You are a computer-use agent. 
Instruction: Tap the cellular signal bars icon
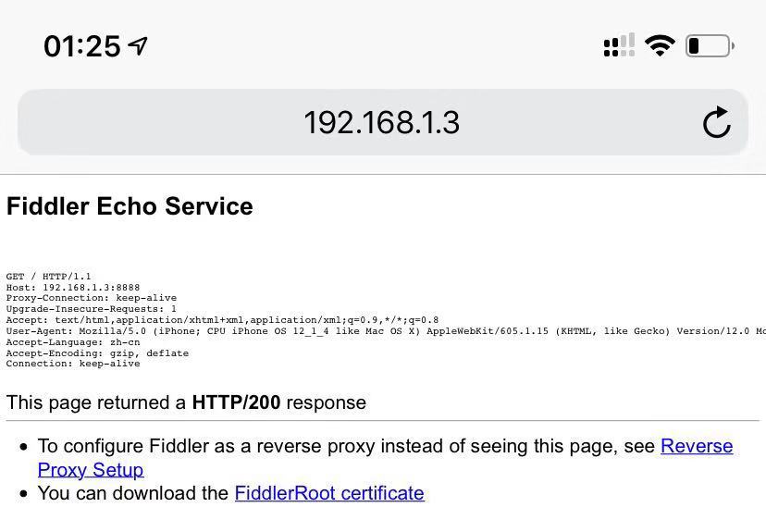[x=620, y=45]
